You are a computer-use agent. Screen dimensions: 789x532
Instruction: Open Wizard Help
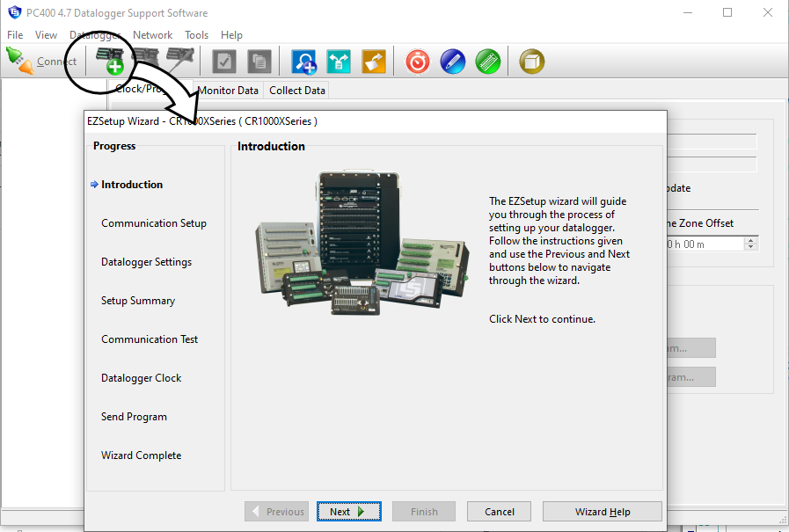[x=603, y=512]
